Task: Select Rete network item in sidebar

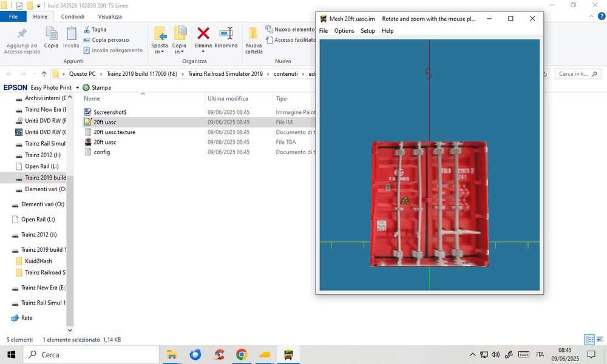Action: pyautogui.click(x=22, y=318)
